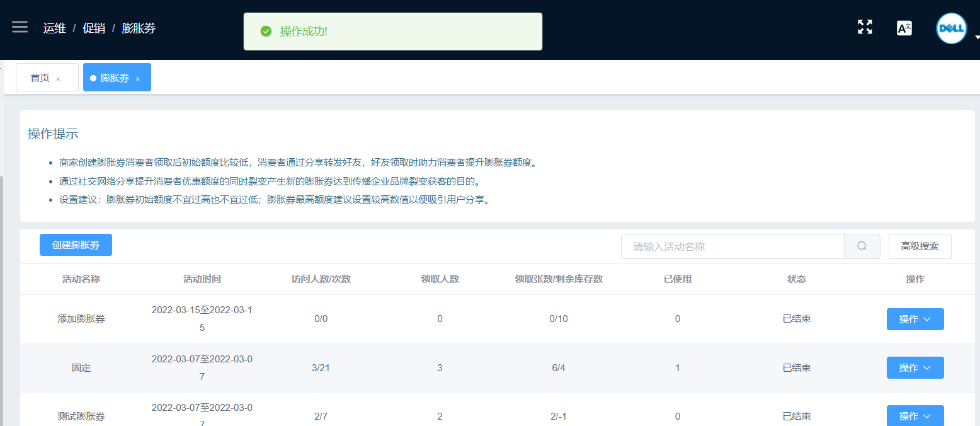The width and height of the screenshot is (980, 426).
Task: Toggle the hamburger sidebar menu icon
Action: click(20, 27)
